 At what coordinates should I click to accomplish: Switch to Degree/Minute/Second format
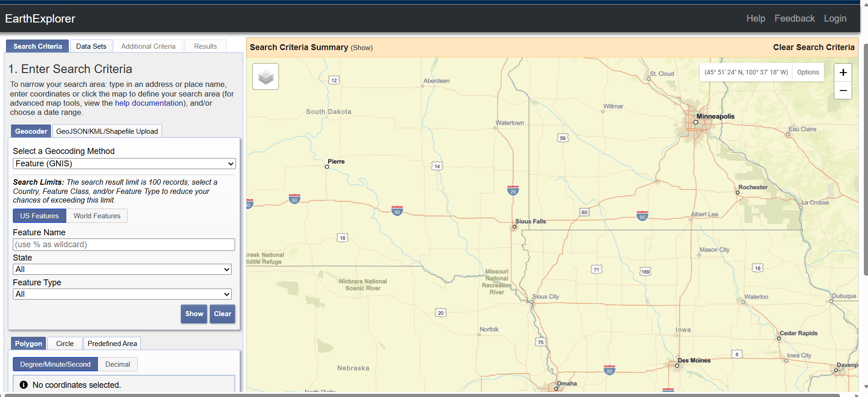pyautogui.click(x=55, y=364)
